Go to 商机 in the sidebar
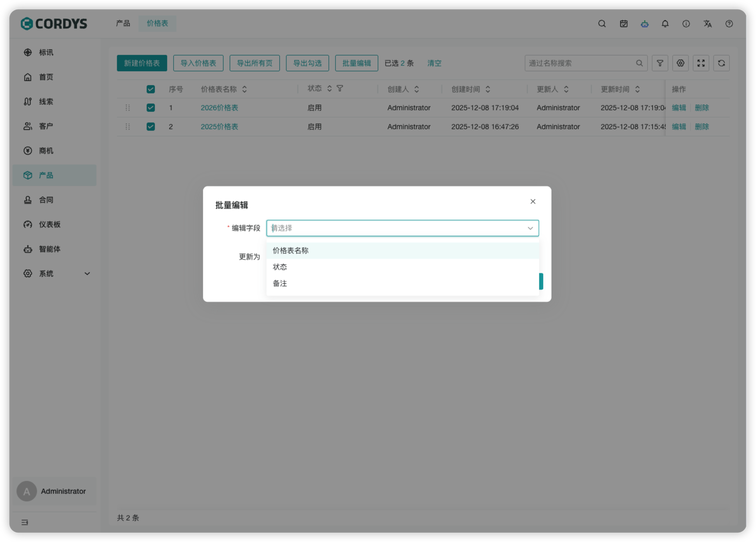The width and height of the screenshot is (756, 542). pyautogui.click(x=46, y=151)
